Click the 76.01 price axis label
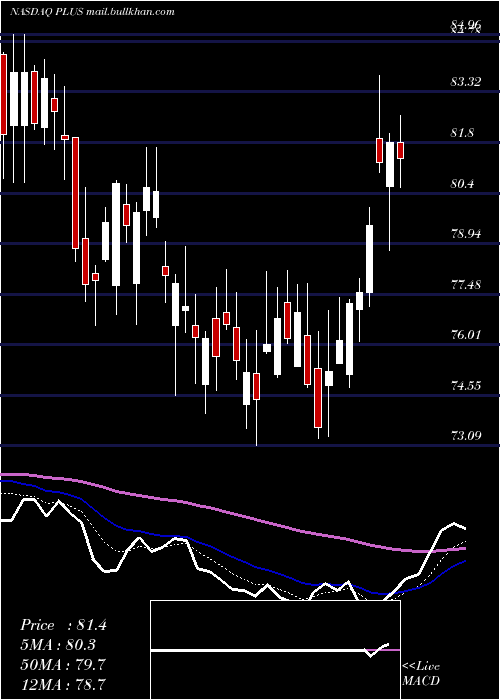The height and width of the screenshot is (700, 500). pos(466,335)
